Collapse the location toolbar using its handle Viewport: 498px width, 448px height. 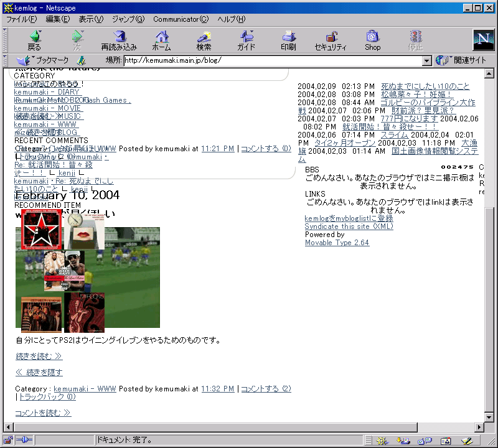(x=5, y=60)
